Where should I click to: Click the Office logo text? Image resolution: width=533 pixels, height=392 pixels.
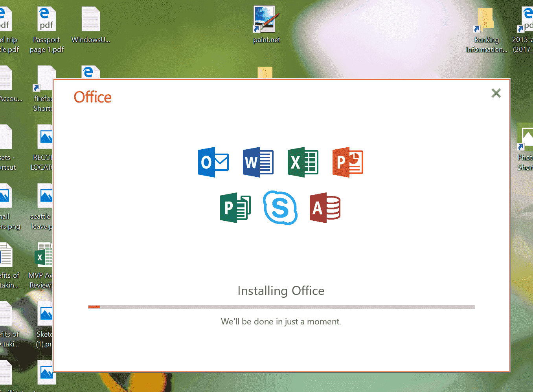[x=93, y=97]
